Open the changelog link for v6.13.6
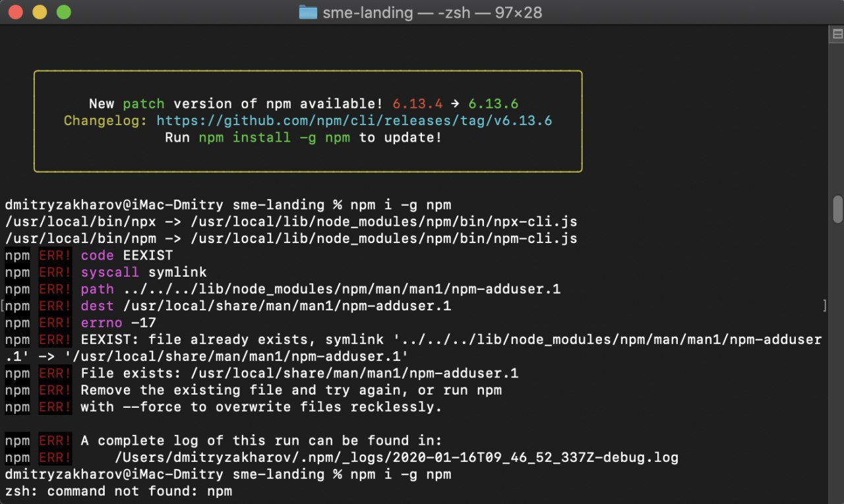 [354, 121]
